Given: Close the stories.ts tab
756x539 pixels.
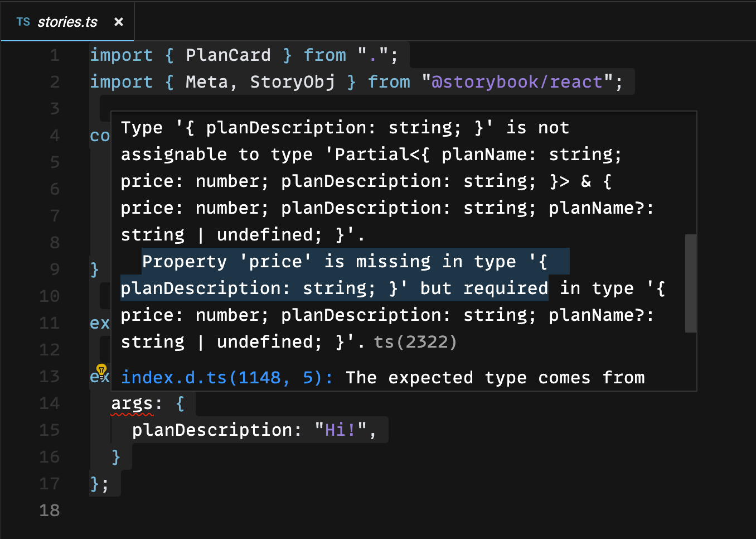Looking at the screenshot, I should 118,22.
